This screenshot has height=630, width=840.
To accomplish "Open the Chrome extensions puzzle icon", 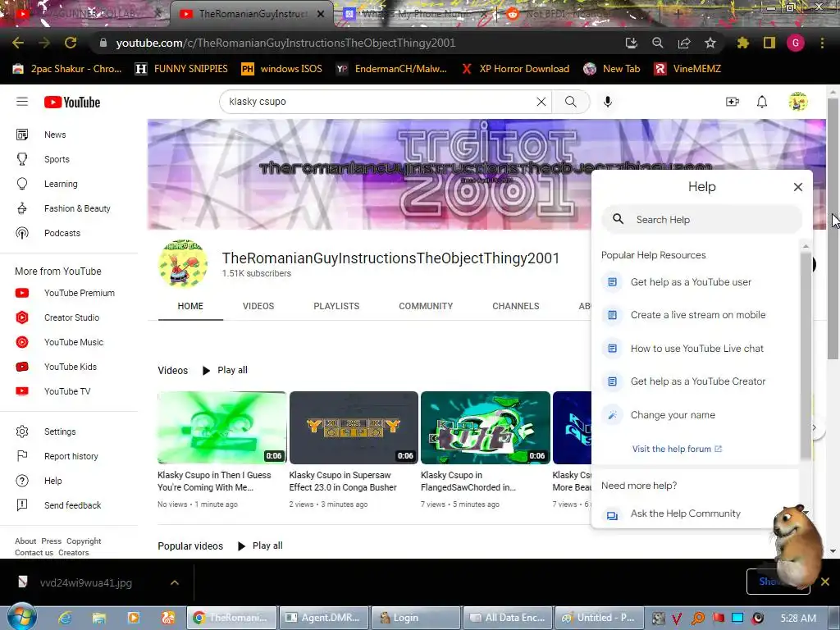I will (x=742, y=43).
